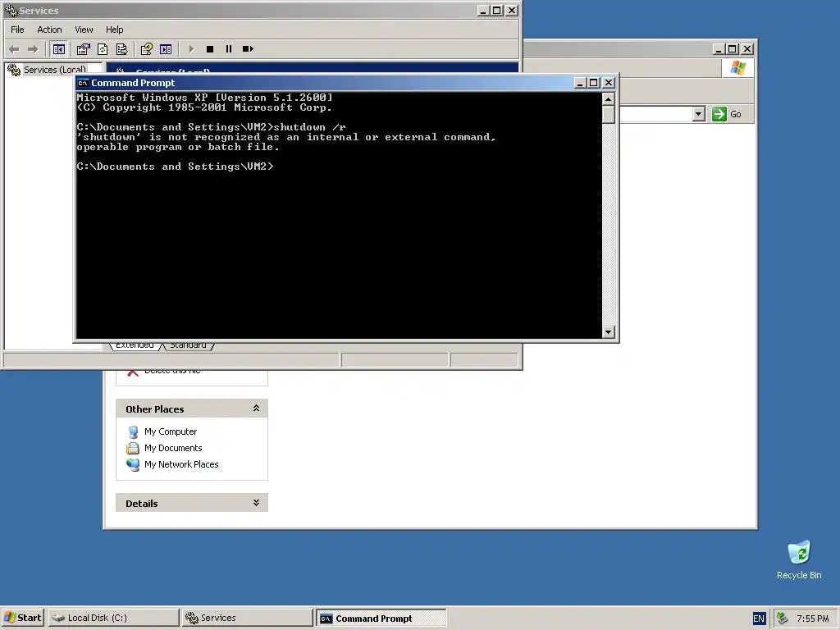Open My Network Places link
Viewport: 840px width, 630px height.
[181, 464]
